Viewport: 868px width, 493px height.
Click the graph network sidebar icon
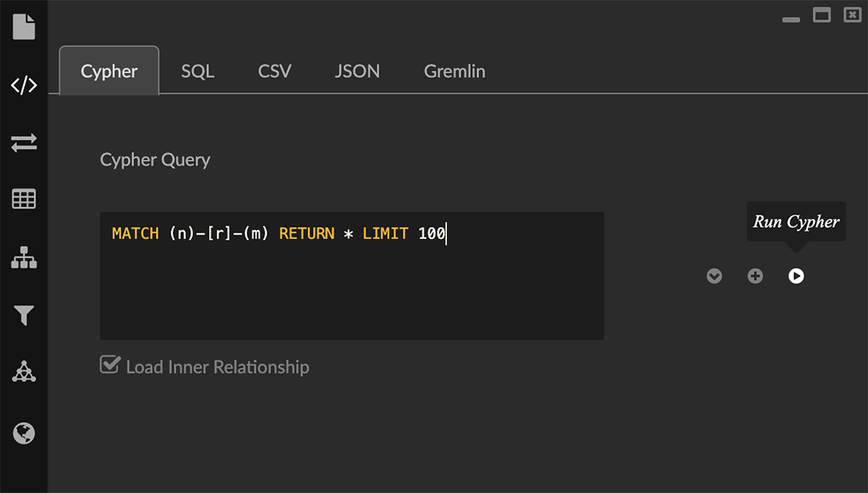tap(24, 372)
